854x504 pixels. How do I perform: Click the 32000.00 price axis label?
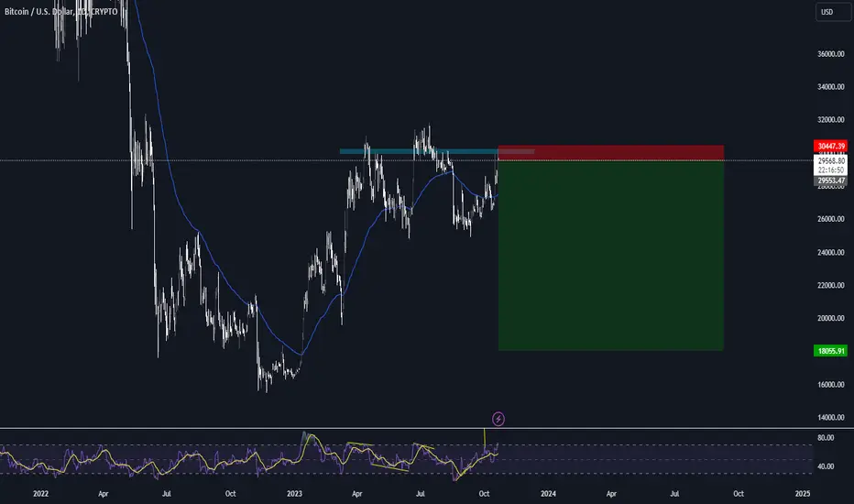tap(830, 120)
